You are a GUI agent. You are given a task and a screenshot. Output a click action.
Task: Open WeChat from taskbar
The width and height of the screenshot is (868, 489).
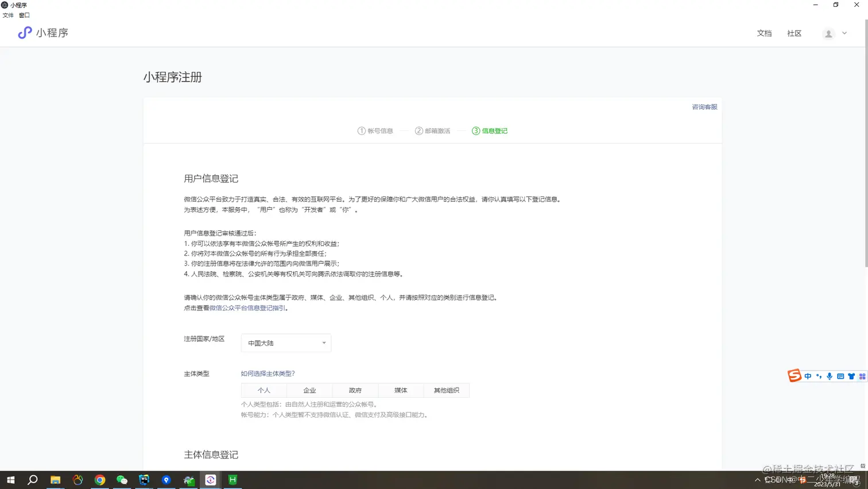[122, 480]
